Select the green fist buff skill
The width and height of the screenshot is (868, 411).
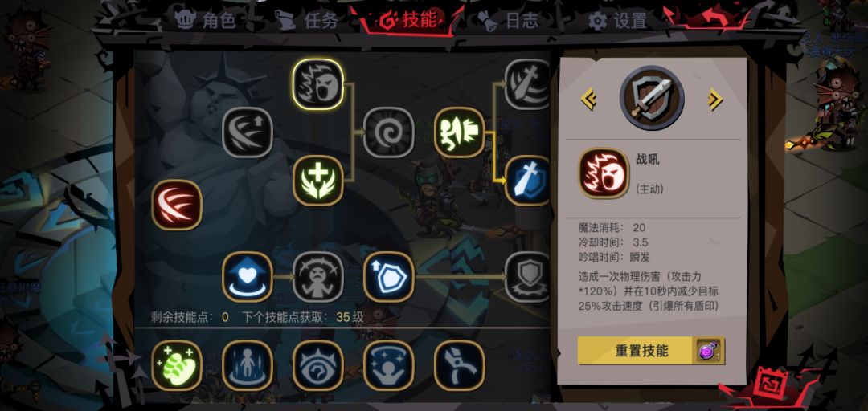pyautogui.click(x=177, y=365)
